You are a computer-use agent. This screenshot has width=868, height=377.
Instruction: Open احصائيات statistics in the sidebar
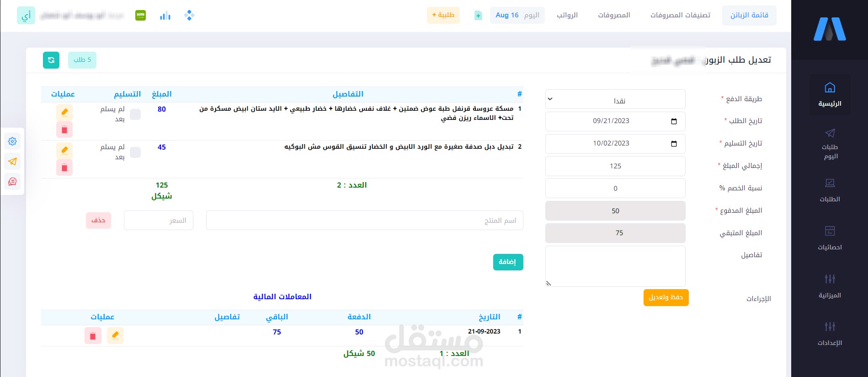pos(830,238)
